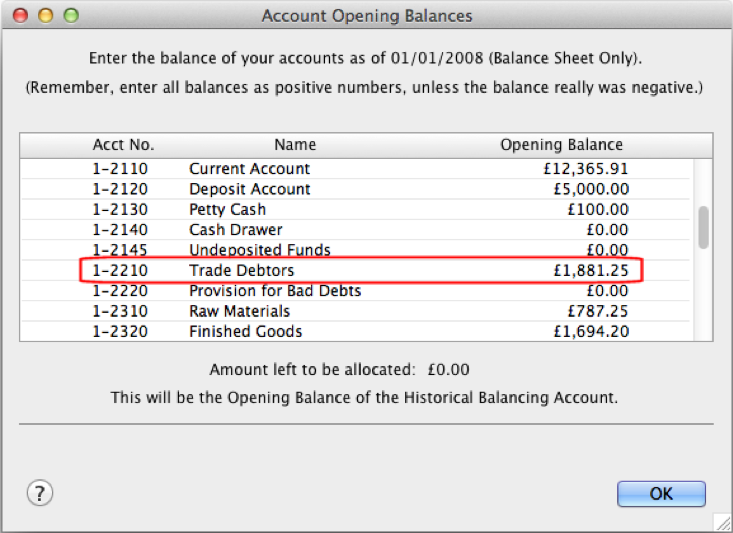Viewport: 733px width, 533px height.
Task: Open the help question mark button
Action: pos(40,493)
